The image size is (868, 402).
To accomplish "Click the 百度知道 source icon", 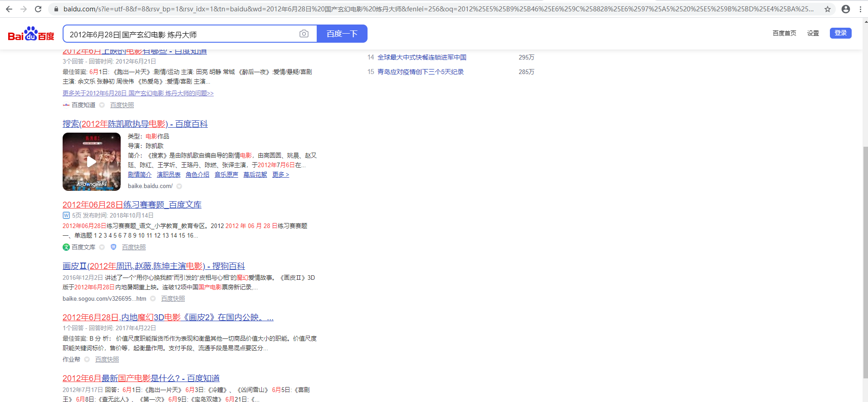I will [x=66, y=105].
